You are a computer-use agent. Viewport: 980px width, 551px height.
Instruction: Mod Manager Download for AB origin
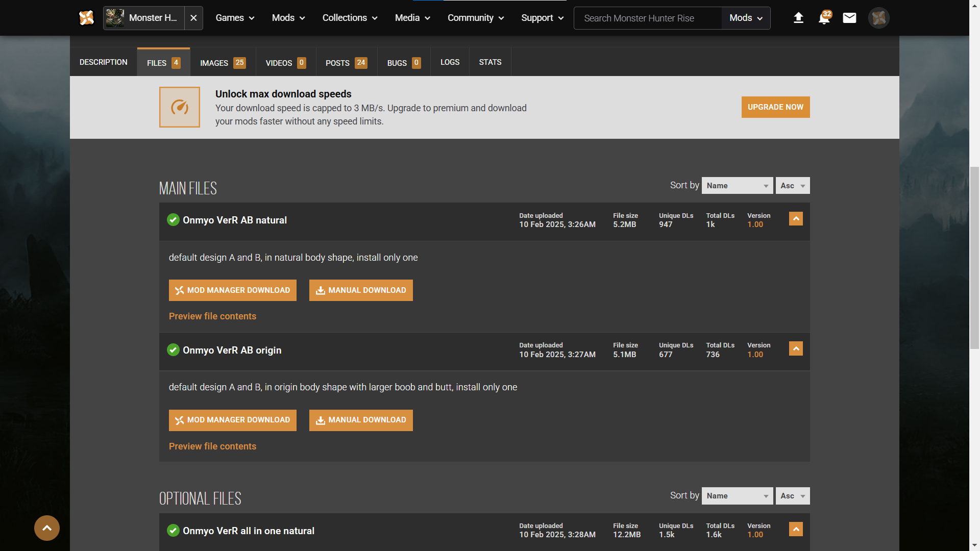tap(233, 420)
